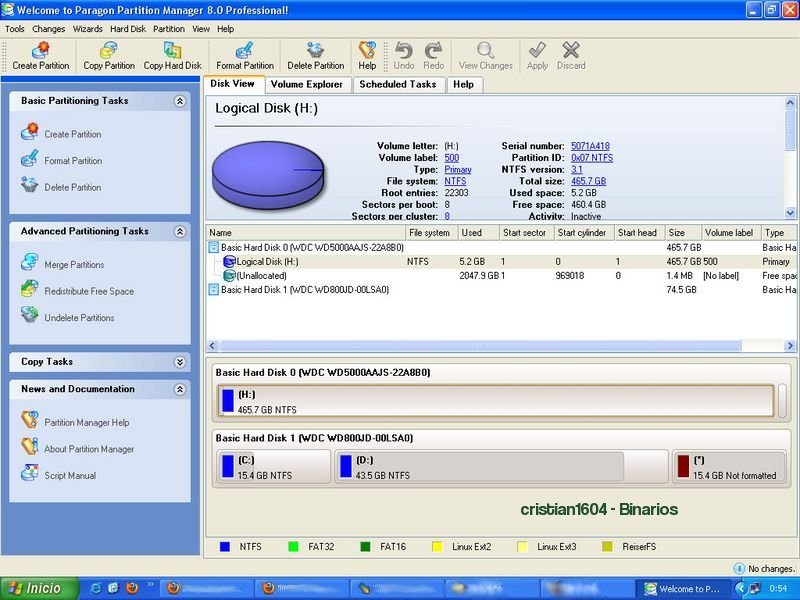Click the Format Partition toolbar icon
The height and width of the screenshot is (600, 800).
(244, 56)
